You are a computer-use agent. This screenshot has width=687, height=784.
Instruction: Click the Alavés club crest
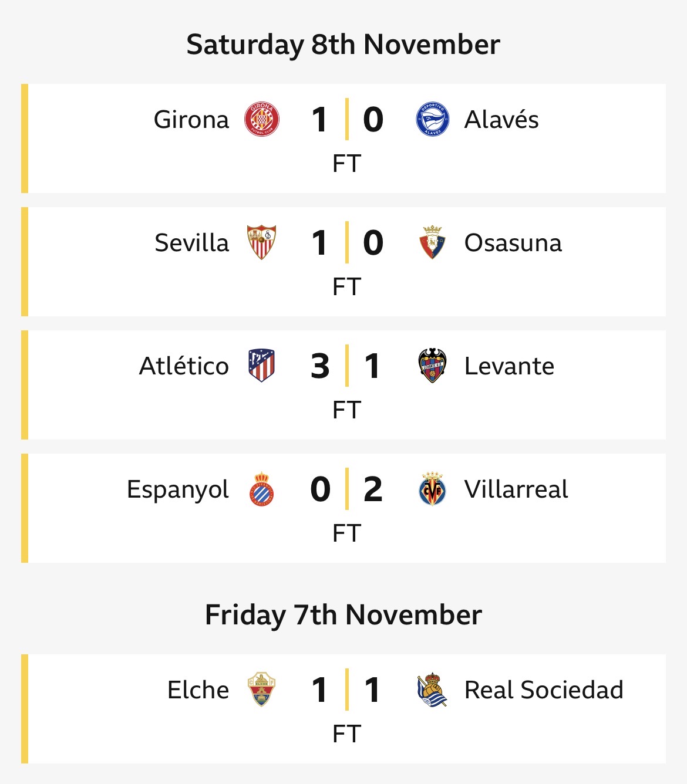pos(433,120)
